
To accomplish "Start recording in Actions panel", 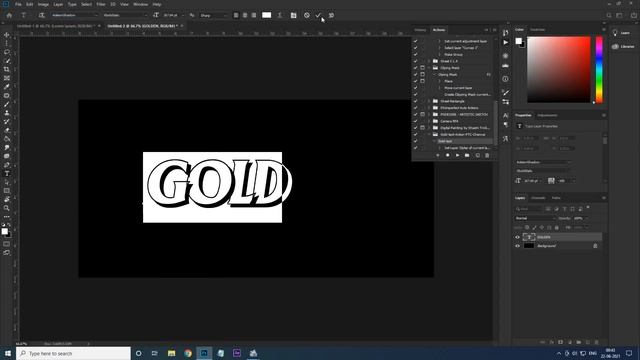I will [447, 155].
